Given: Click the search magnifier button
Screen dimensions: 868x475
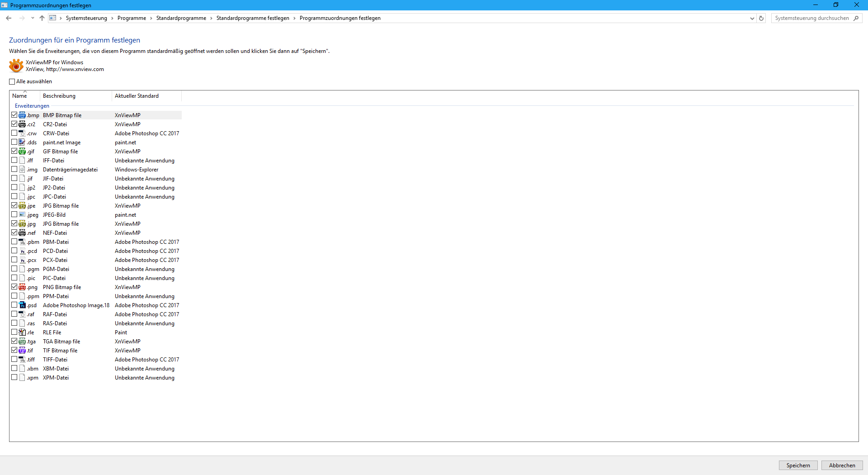Looking at the screenshot, I should coord(856,18).
